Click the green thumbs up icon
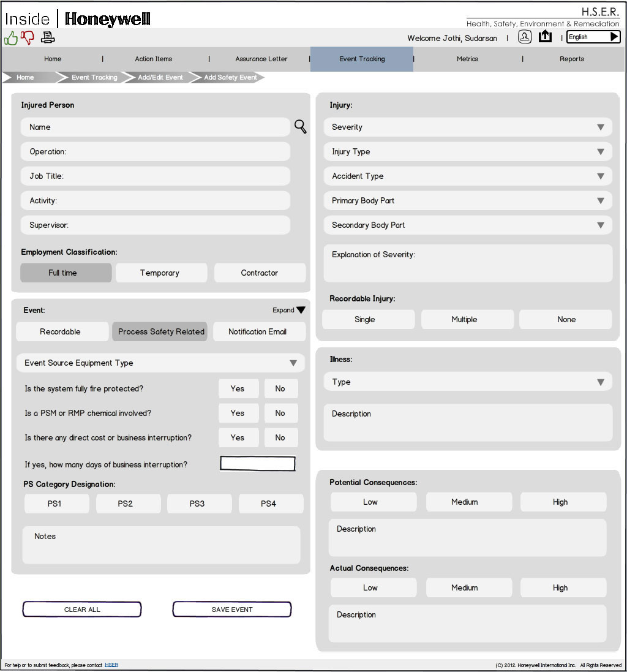The height and width of the screenshot is (672, 627). (11, 38)
